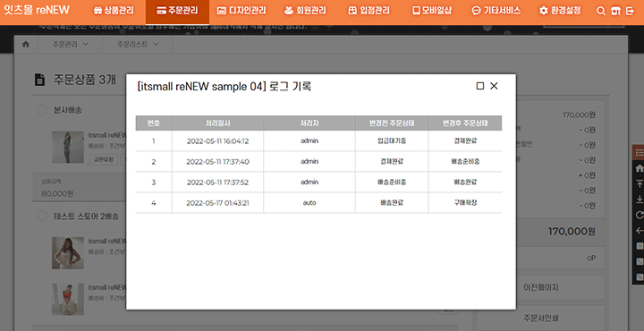Close the 로그 기록 popup with X icon

coord(494,86)
